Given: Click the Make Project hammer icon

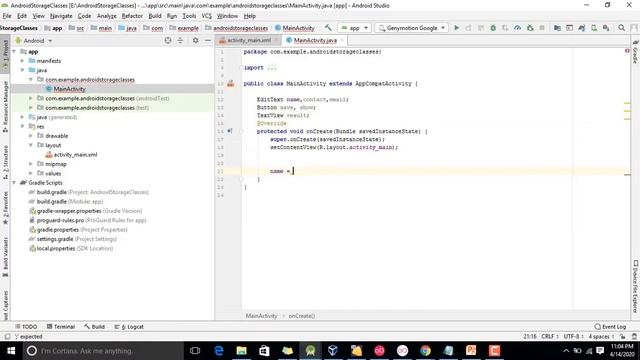Looking at the screenshot, I should click(328, 28).
